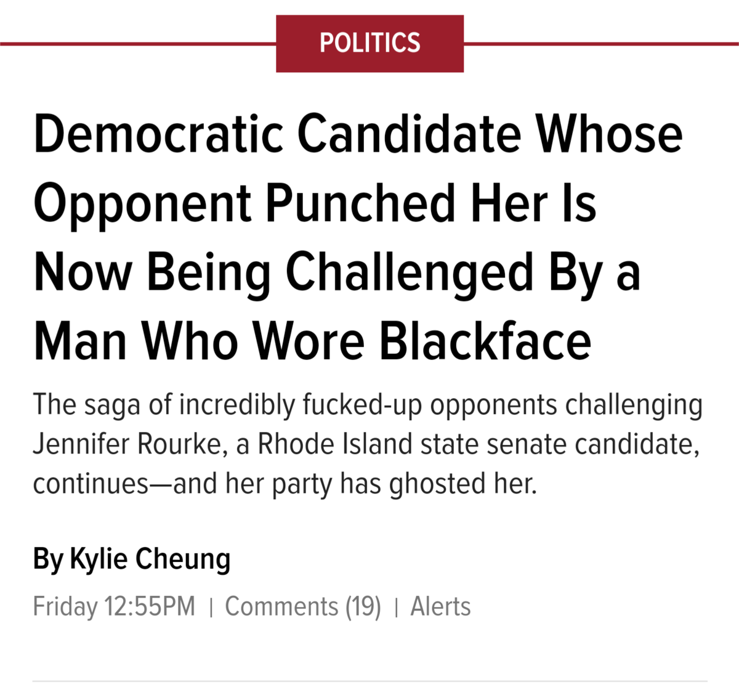Click "Now Being Challenged By a" headline line
The image size is (739, 700).
336,272
